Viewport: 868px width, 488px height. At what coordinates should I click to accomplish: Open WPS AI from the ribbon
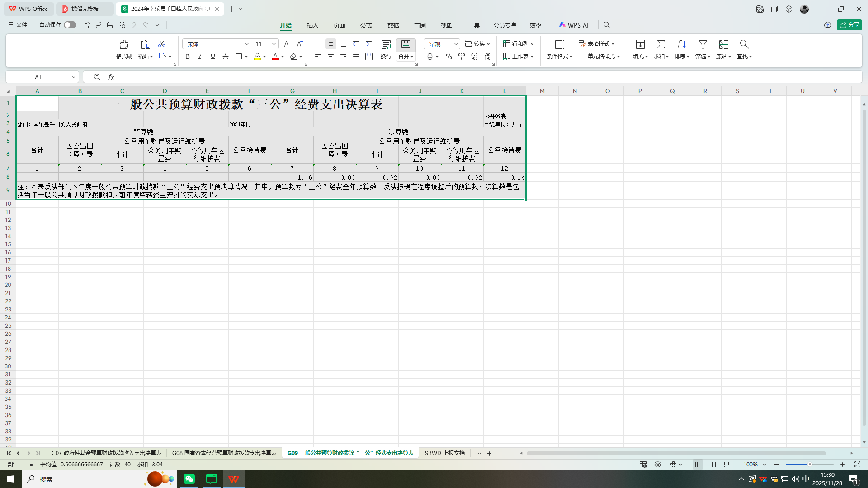(x=573, y=25)
